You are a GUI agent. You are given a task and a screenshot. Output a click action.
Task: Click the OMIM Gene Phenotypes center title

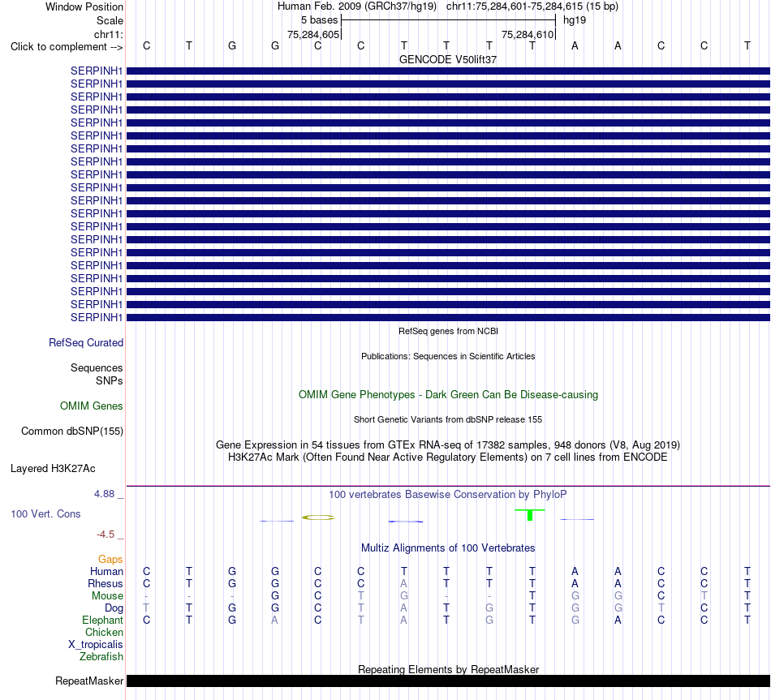(448, 395)
